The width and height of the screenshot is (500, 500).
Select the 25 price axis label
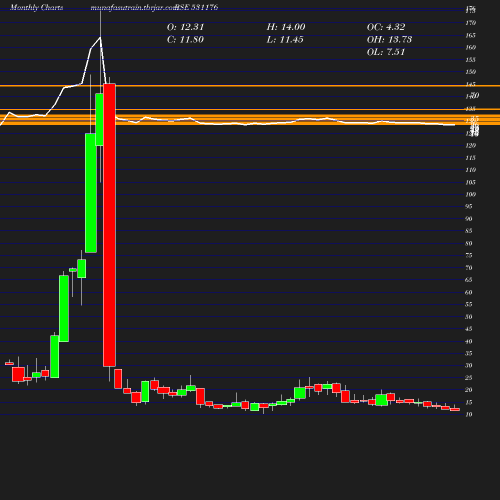pos(469,378)
